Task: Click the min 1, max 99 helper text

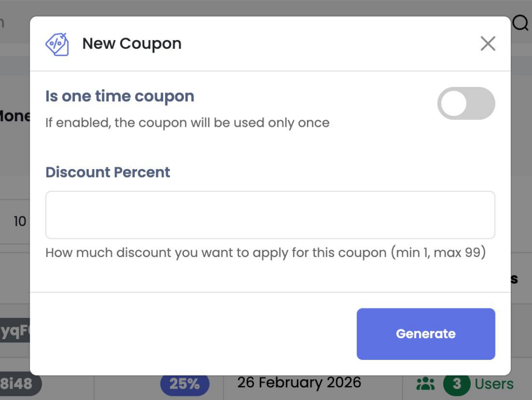Action: pyautogui.click(x=265, y=253)
